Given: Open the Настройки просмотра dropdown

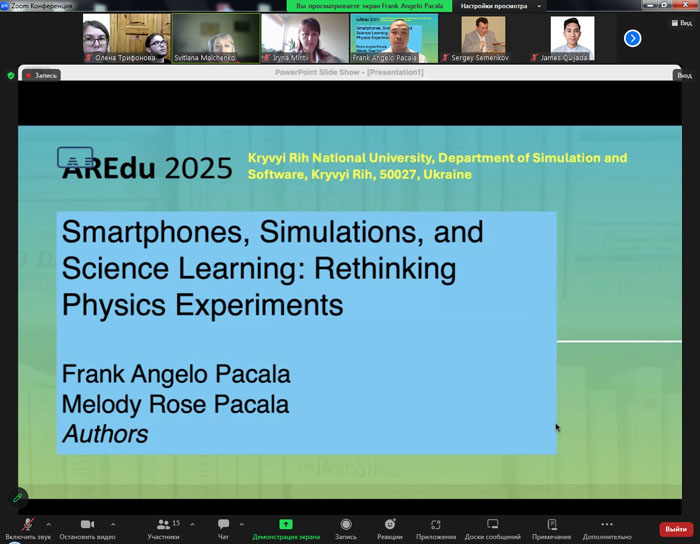Looking at the screenshot, I should pyautogui.click(x=500, y=6).
